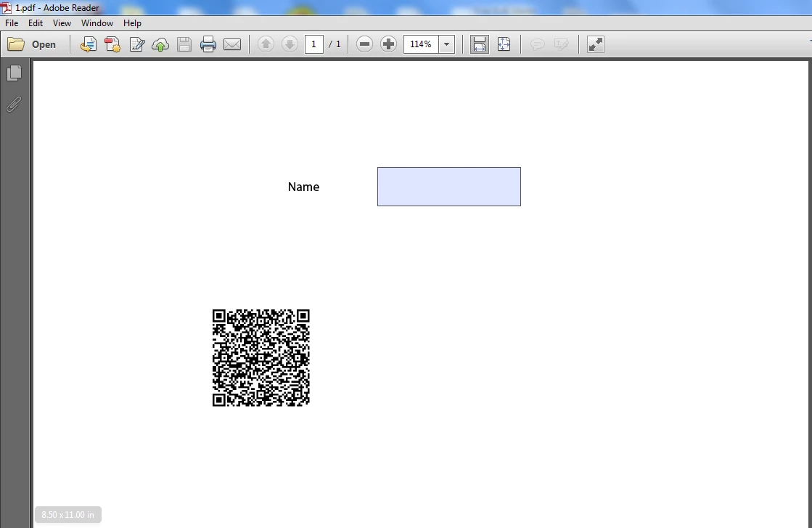This screenshot has height=528, width=812.
Task: Click the Adobe Reader title bar icon
Action: click(x=7, y=7)
